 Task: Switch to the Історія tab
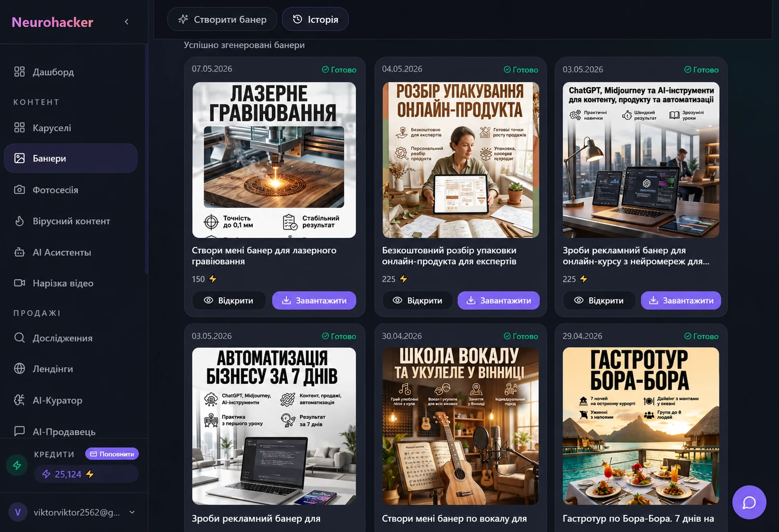point(315,19)
